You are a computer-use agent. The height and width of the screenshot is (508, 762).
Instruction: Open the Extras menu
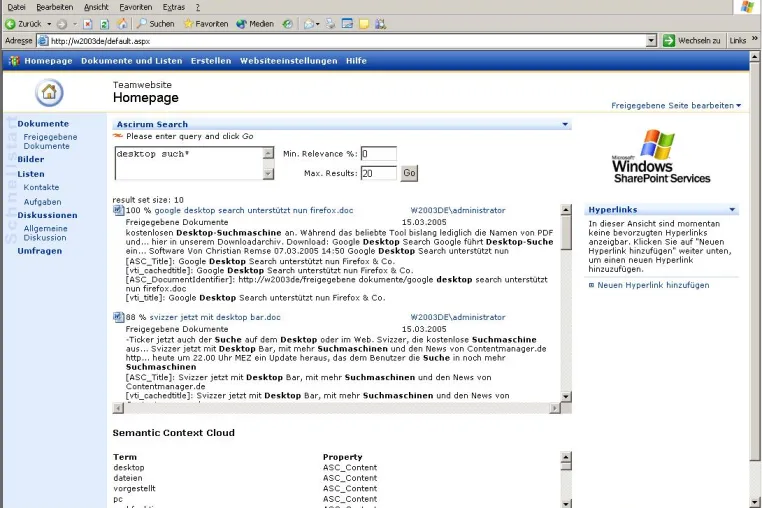tap(173, 7)
